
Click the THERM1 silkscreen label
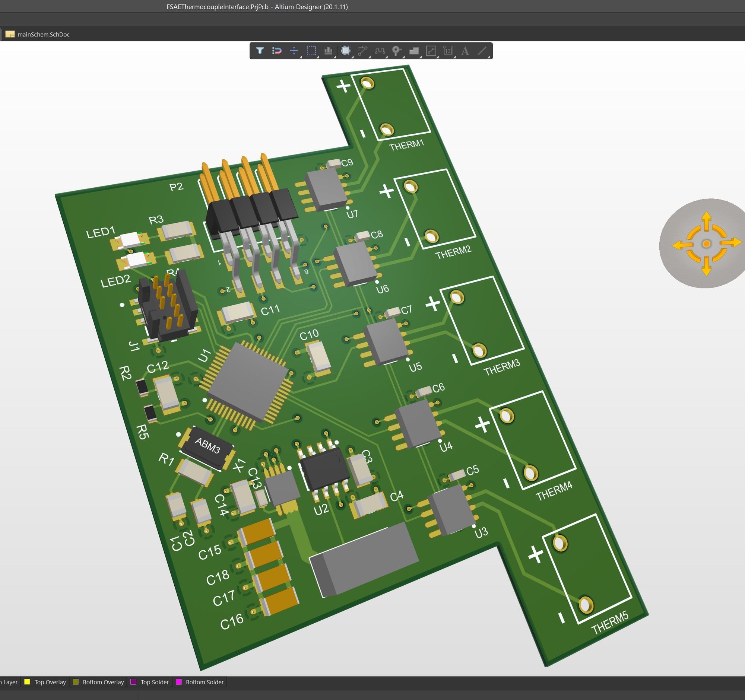point(406,145)
